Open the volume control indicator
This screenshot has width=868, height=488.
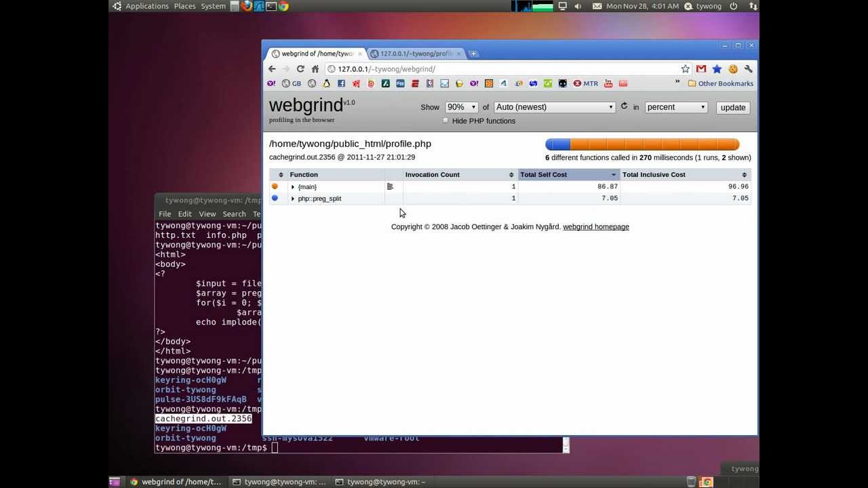578,6
